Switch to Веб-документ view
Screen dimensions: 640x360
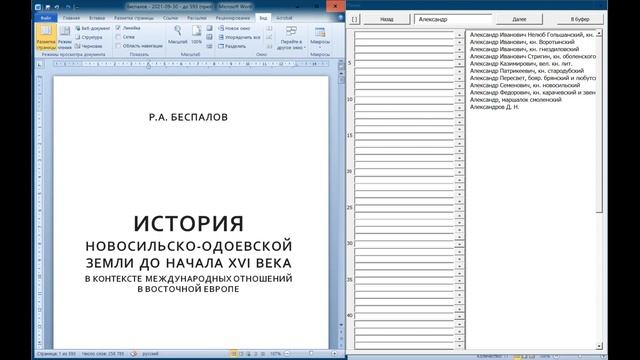coord(93,28)
